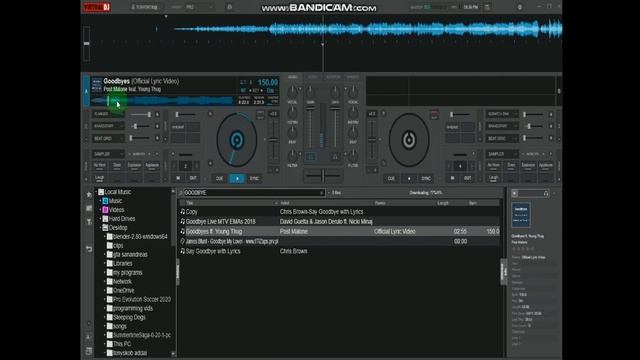Toggle left channel headphone cue button
The width and height of the screenshot is (640, 360).
pyautogui.click(x=311, y=157)
